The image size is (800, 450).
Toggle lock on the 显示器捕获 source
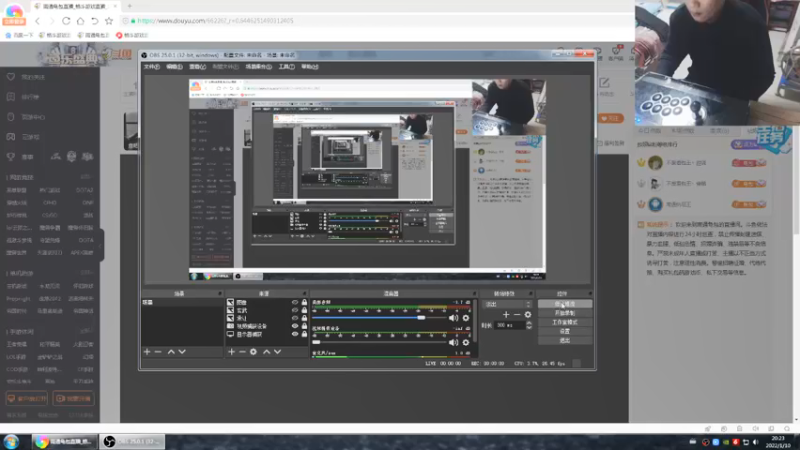(x=305, y=334)
